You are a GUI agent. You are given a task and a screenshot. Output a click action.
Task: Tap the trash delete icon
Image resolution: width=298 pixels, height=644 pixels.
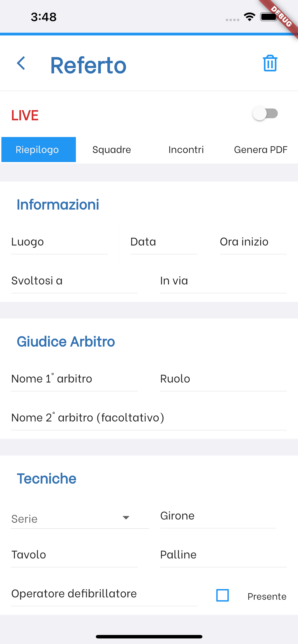[x=270, y=63]
